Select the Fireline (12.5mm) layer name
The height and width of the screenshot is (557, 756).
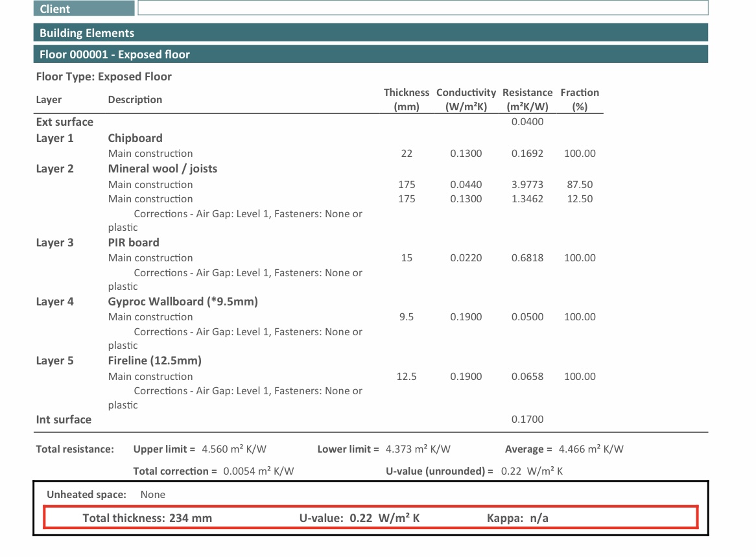point(154,361)
